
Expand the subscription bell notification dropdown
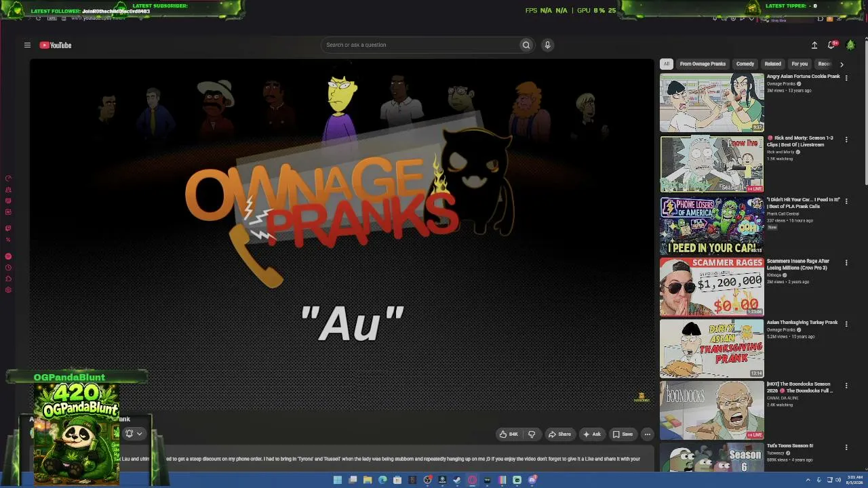(134, 434)
